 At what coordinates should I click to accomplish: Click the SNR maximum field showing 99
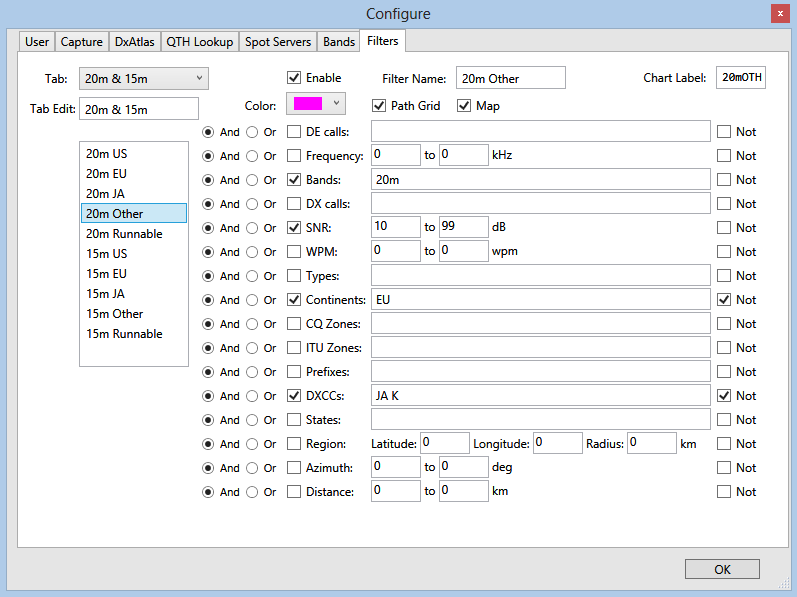[x=464, y=227]
